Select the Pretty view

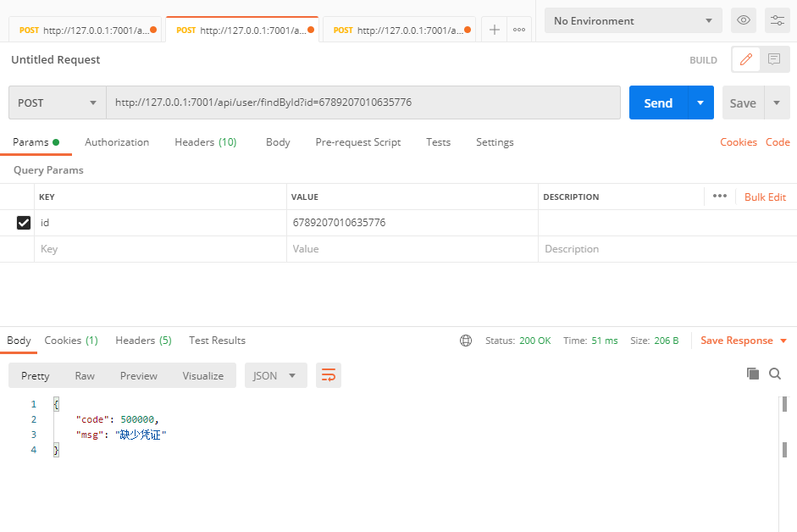point(35,376)
